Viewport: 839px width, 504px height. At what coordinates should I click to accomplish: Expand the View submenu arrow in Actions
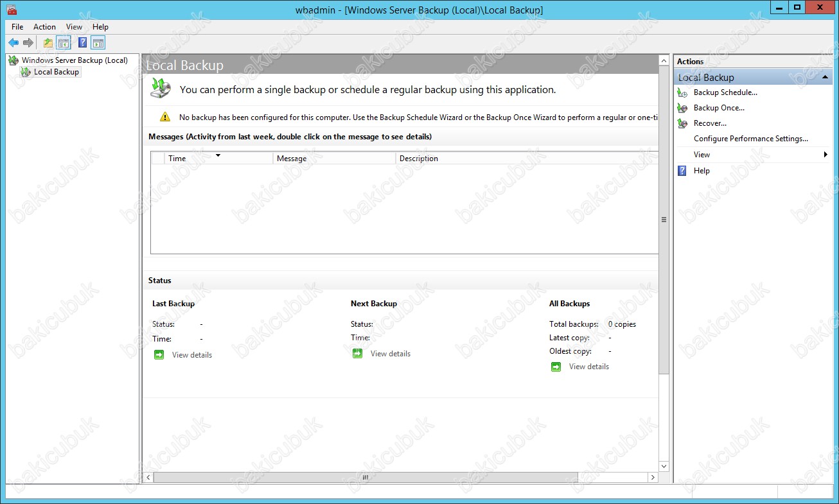click(826, 155)
